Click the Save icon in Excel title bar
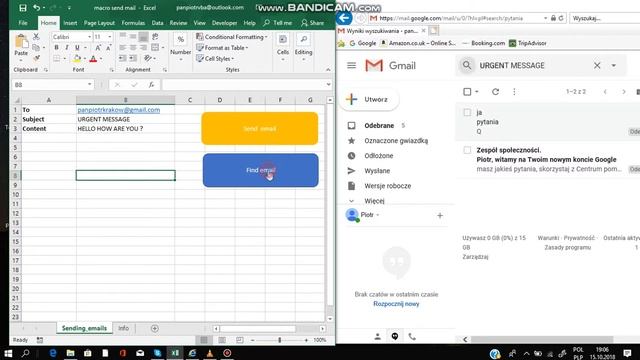 [x=23, y=8]
